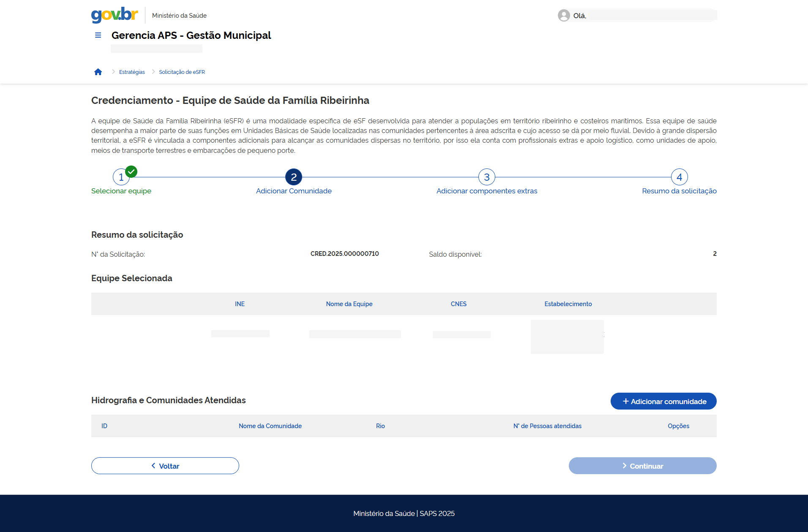The height and width of the screenshot is (532, 808).
Task: Open the user profile avatar
Action: (564, 16)
